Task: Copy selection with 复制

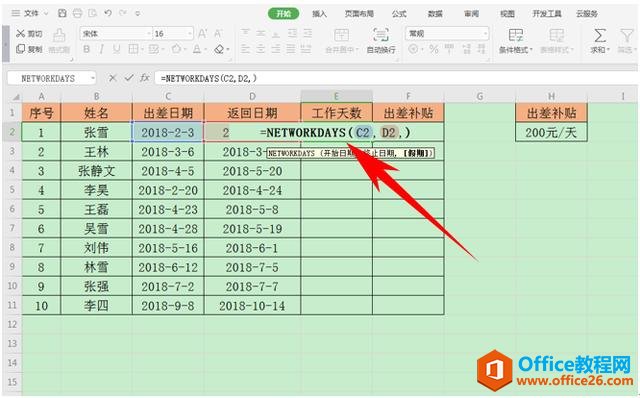Action: (x=29, y=49)
